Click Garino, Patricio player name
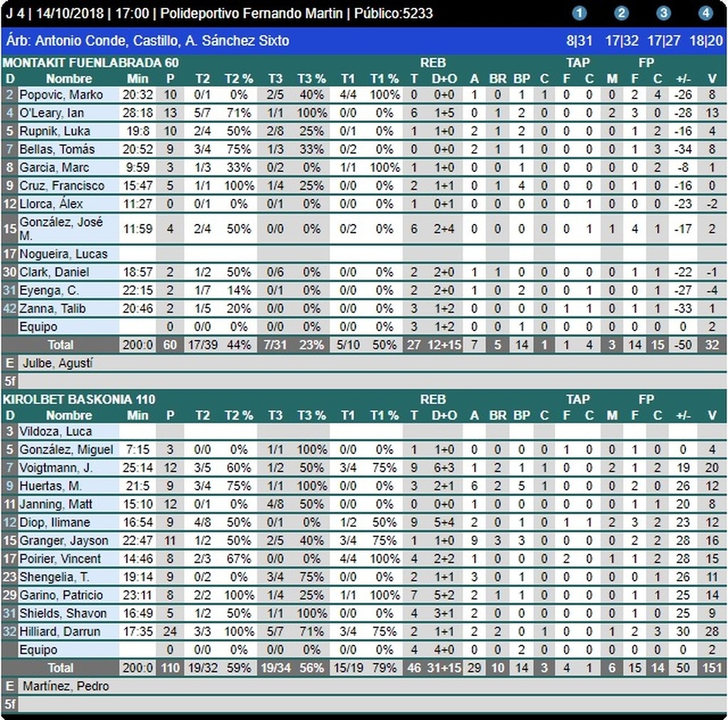 coord(61,595)
